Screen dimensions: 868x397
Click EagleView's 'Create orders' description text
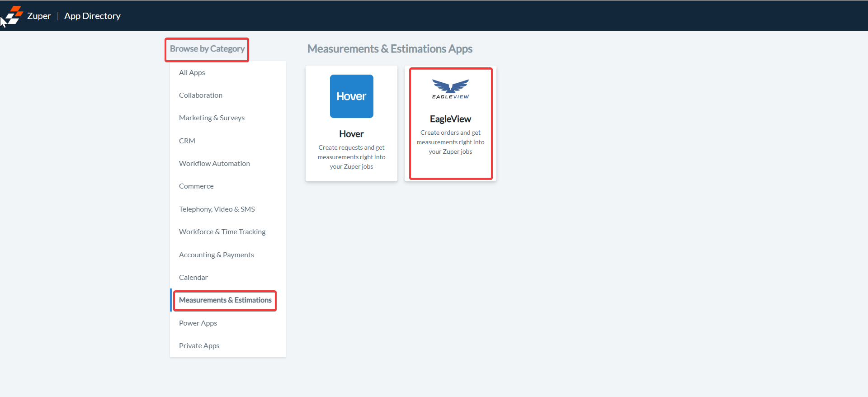pyautogui.click(x=450, y=142)
